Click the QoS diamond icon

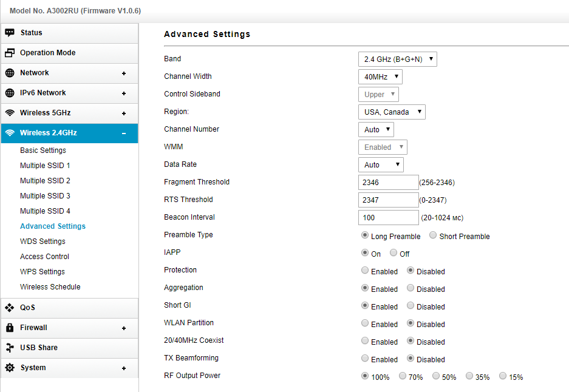coord(10,308)
